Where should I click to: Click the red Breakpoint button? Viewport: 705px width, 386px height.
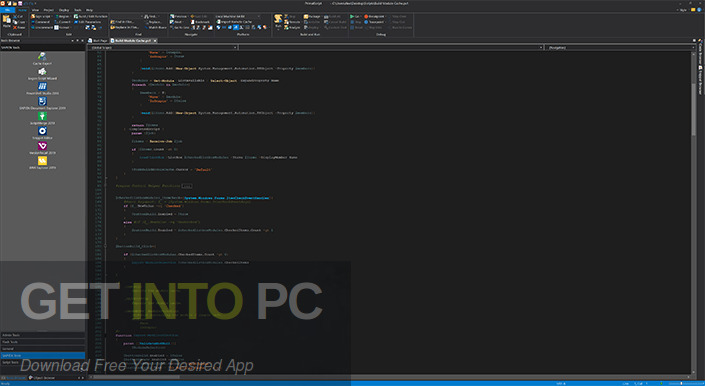374,17
